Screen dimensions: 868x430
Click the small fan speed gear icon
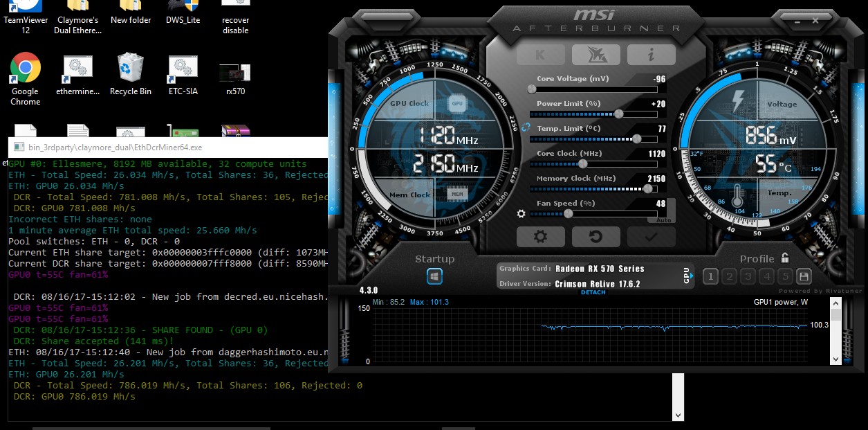click(x=521, y=214)
